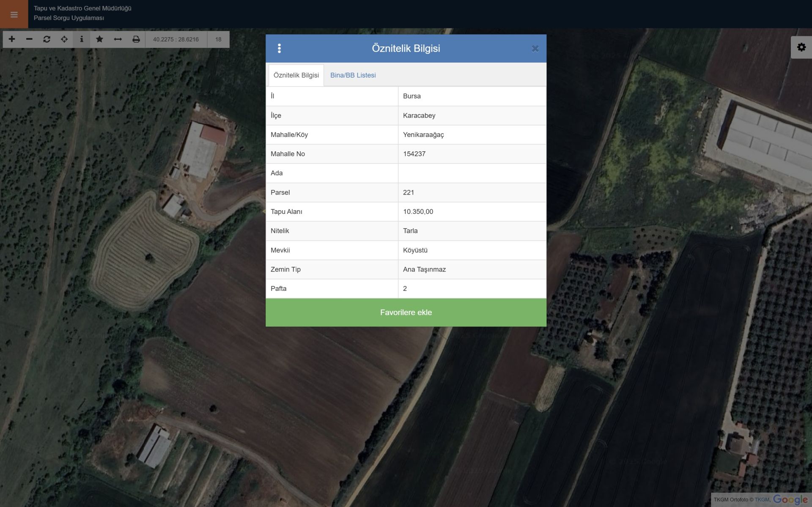Click the zoom level 18 indicator
Viewport: 812px width, 507px height.
[218, 39]
